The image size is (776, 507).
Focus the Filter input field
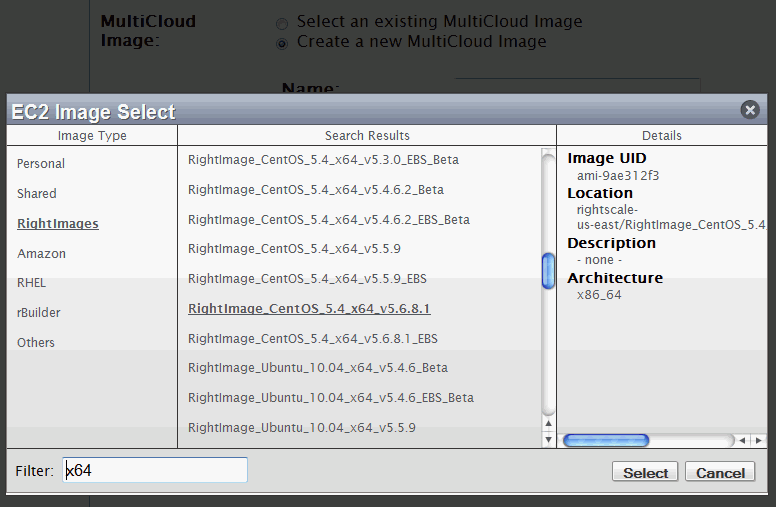coord(155,470)
